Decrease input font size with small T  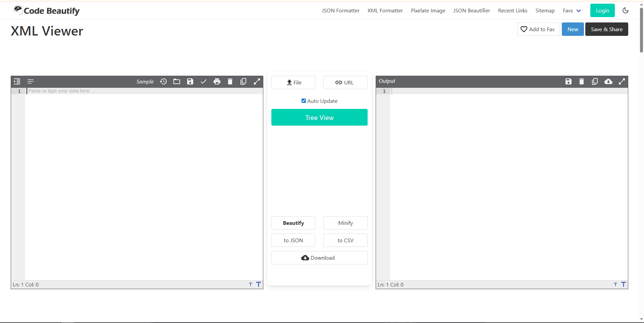click(250, 284)
